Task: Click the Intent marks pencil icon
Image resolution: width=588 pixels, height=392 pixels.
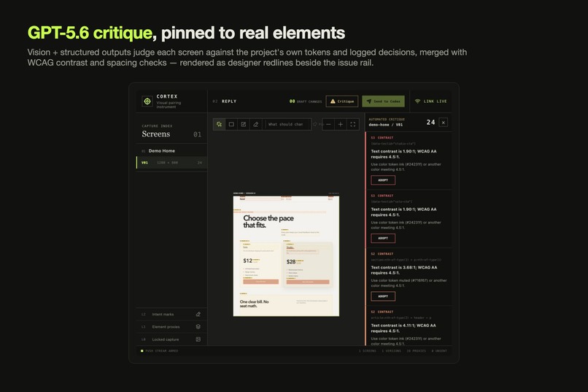Action: (x=198, y=315)
